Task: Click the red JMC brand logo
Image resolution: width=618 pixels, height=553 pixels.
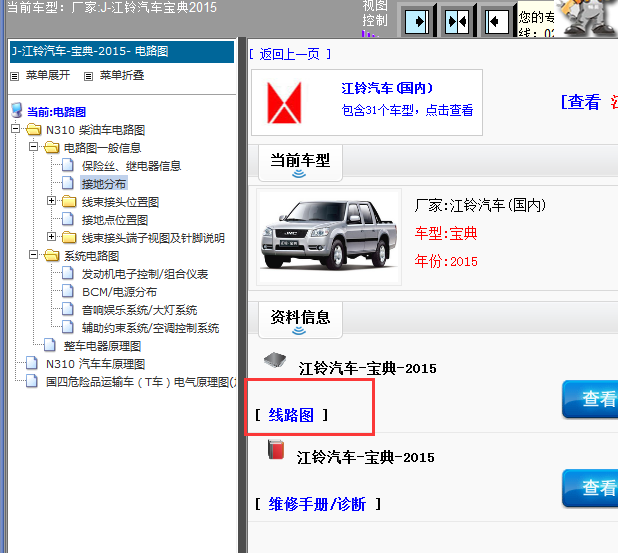Action: click(x=284, y=102)
